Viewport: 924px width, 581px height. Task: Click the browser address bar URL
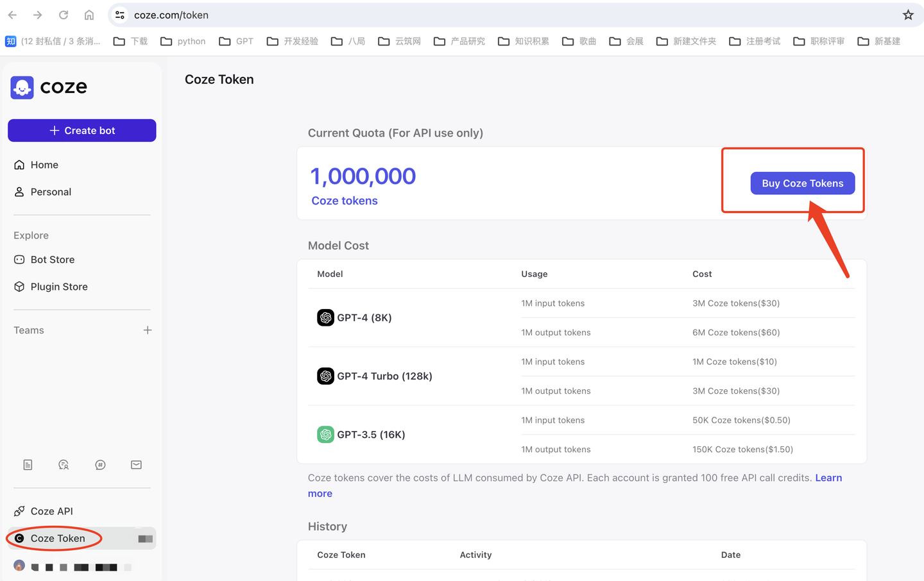[x=171, y=15]
